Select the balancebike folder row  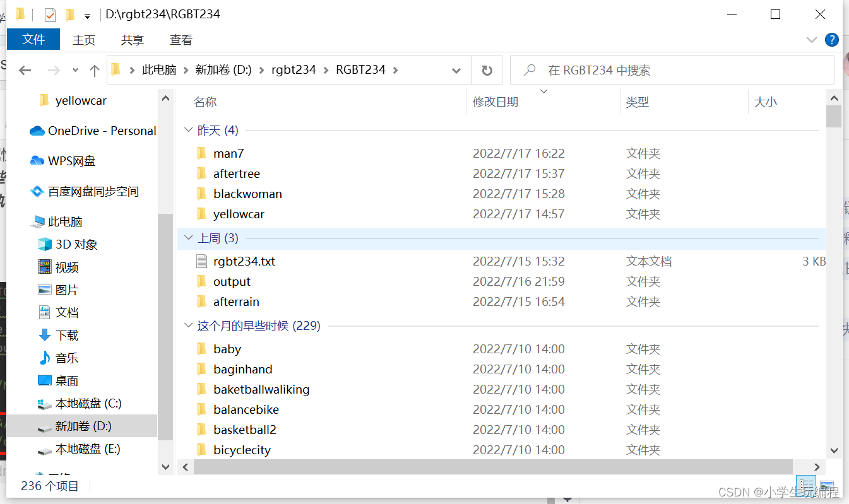point(501,409)
